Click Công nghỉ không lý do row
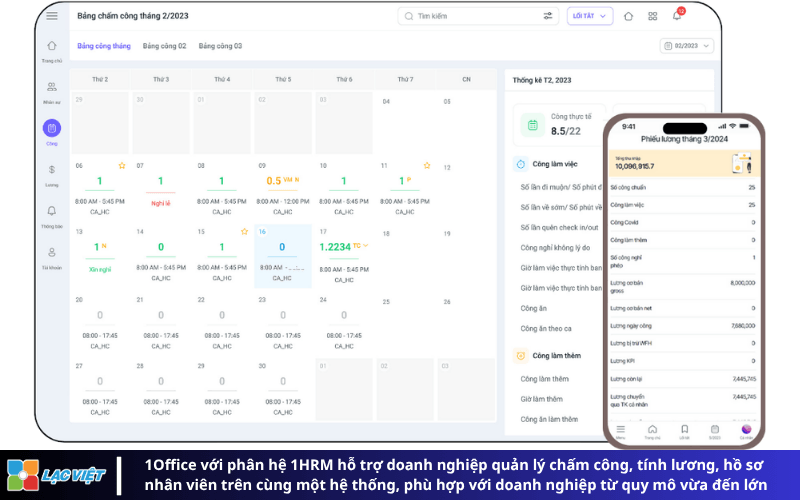This screenshot has height=500, width=800. click(555, 247)
